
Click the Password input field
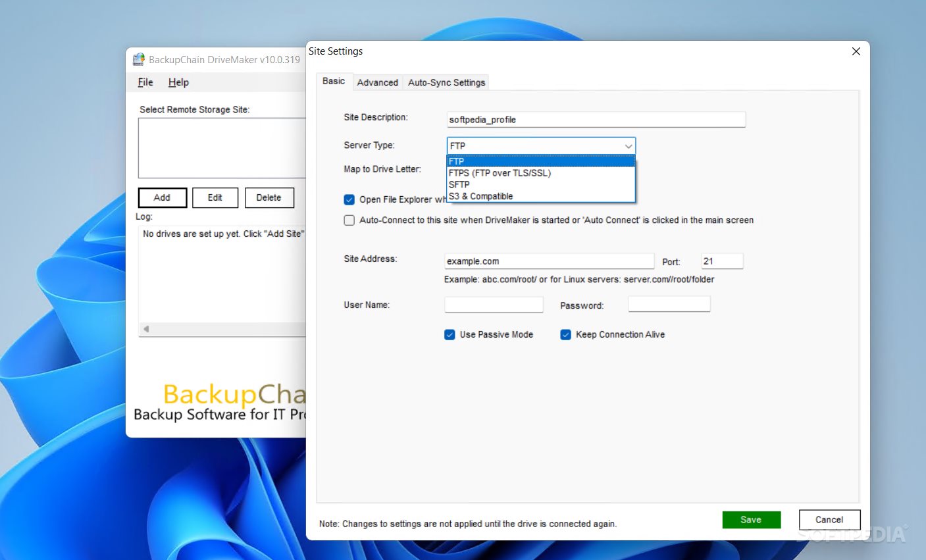(x=669, y=304)
